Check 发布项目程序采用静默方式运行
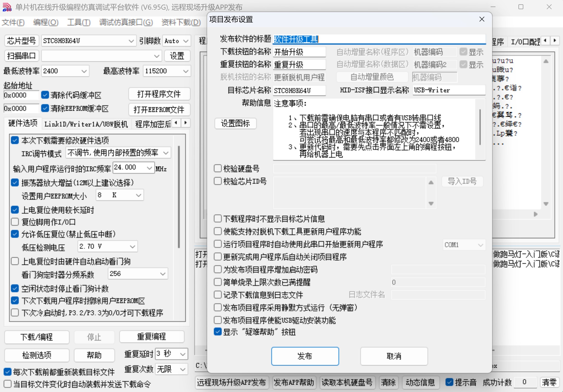This screenshot has width=563, height=392. click(218, 307)
